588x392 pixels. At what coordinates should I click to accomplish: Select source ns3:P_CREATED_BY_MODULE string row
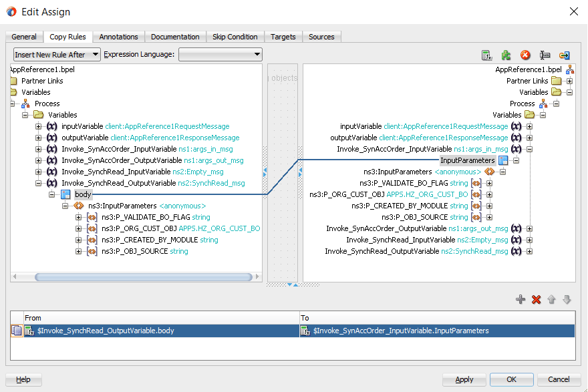point(160,240)
